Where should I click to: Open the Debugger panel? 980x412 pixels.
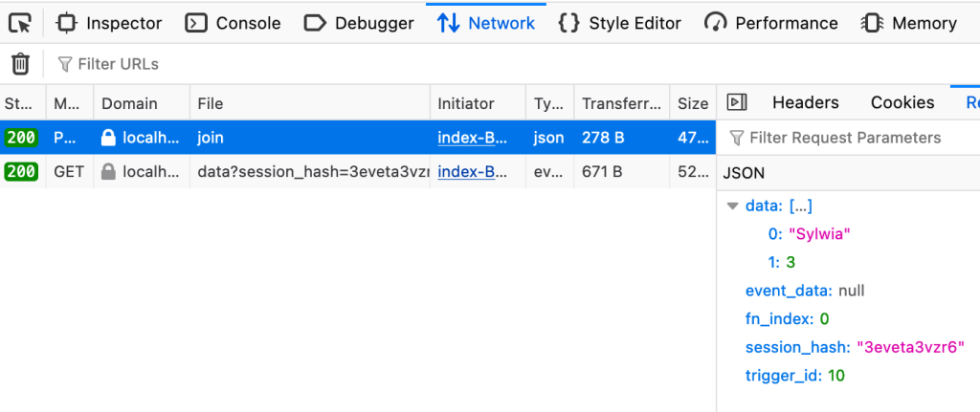(359, 23)
